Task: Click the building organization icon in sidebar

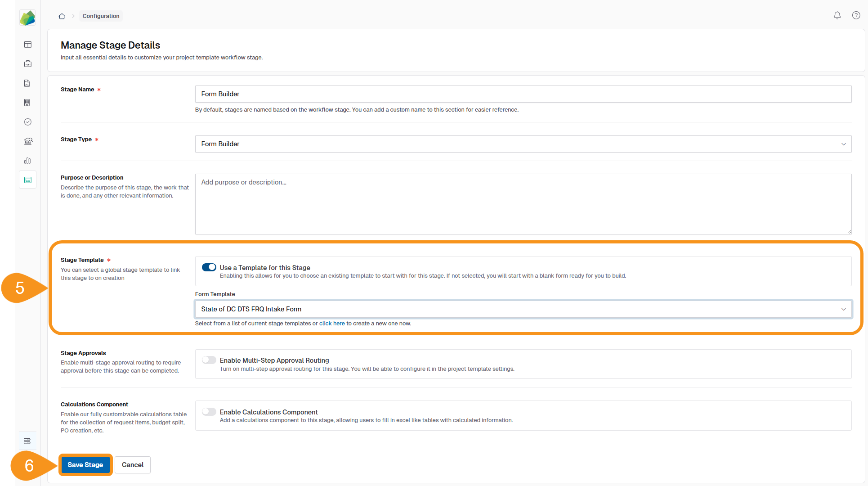Action: tap(27, 102)
